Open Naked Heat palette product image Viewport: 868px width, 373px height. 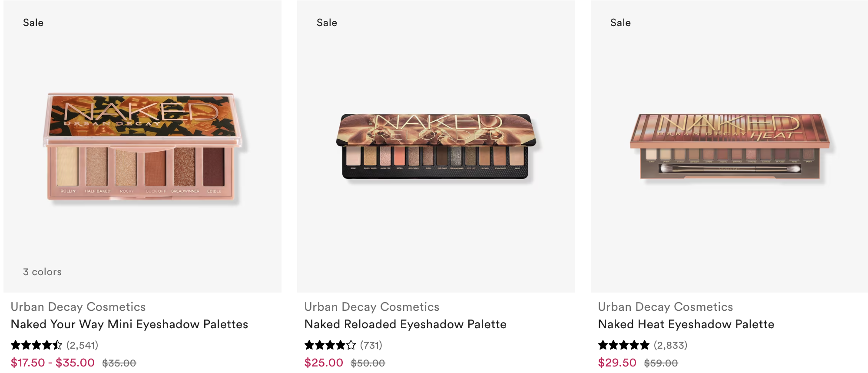pos(729,147)
